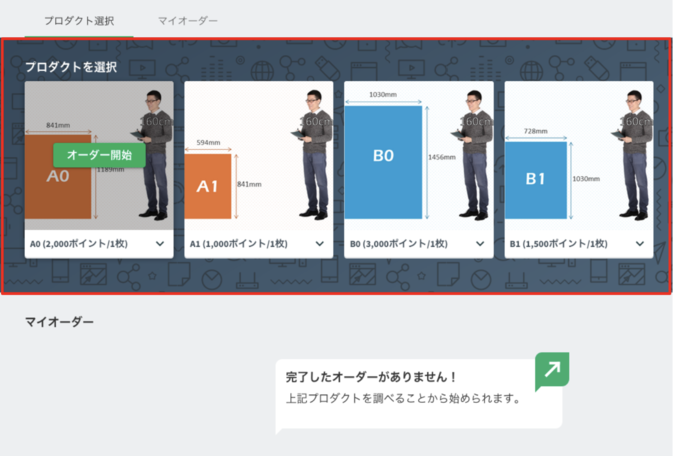Image resolution: width=673 pixels, height=456 pixels.
Task: Expand the B1 (1,500ポイント/1枚) chevron
Action: [639, 244]
